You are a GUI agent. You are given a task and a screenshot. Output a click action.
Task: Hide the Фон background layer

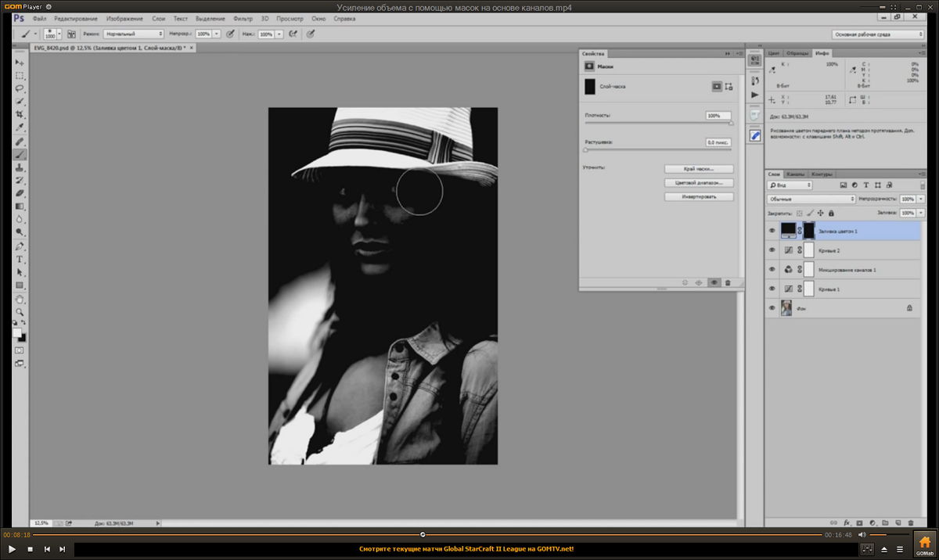772,309
